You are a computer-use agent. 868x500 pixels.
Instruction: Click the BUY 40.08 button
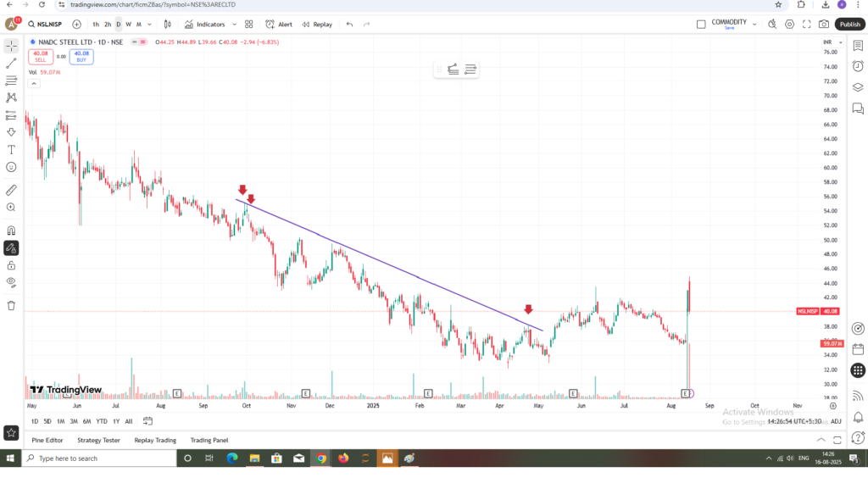(81, 57)
